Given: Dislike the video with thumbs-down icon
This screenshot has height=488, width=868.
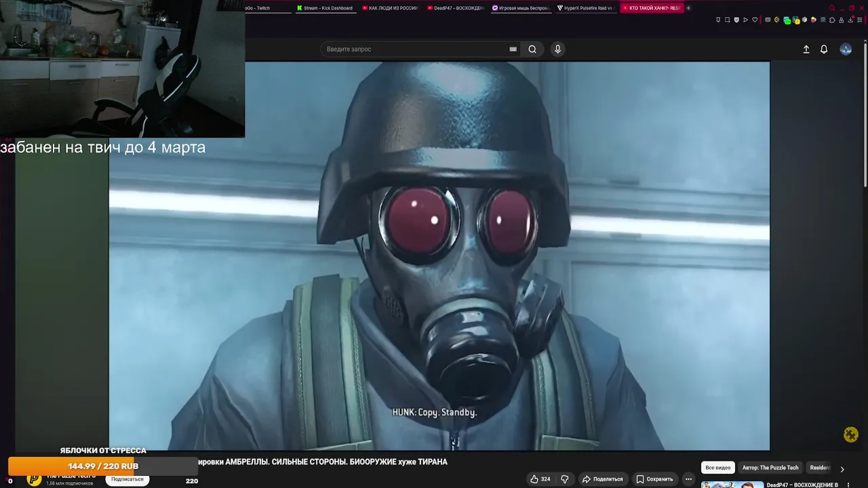Looking at the screenshot, I should (564, 479).
